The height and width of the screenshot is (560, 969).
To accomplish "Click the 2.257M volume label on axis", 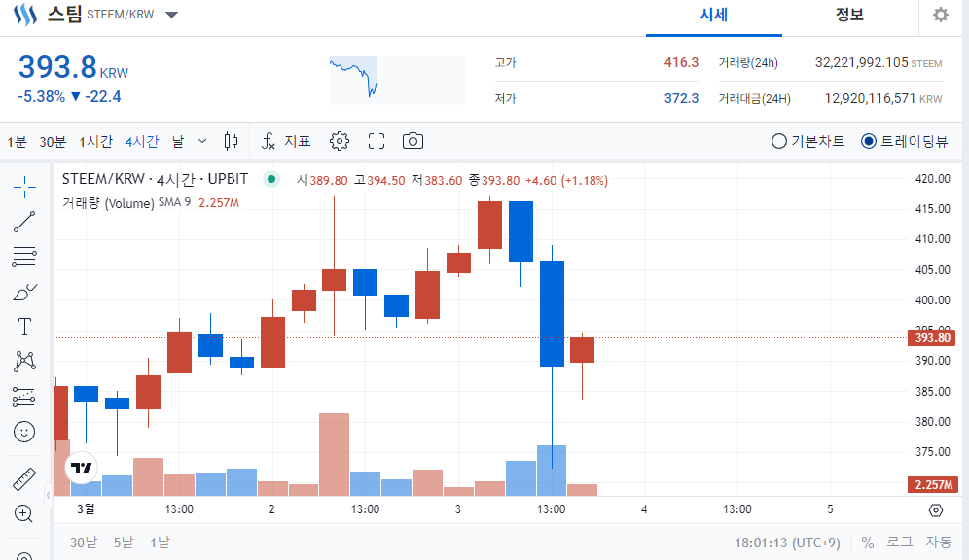I will [933, 485].
